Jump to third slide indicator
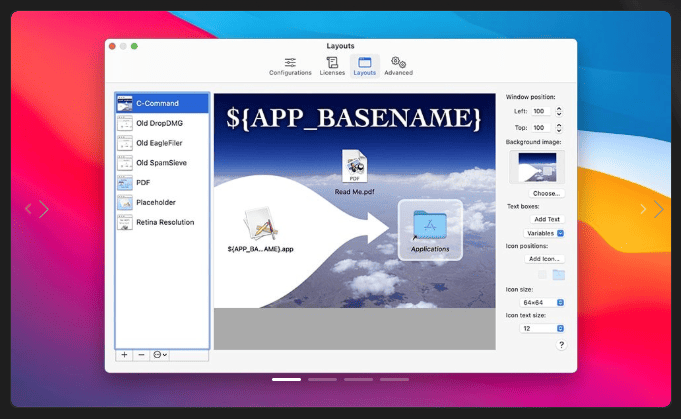Screen dimensions: 681x419 (358, 379)
